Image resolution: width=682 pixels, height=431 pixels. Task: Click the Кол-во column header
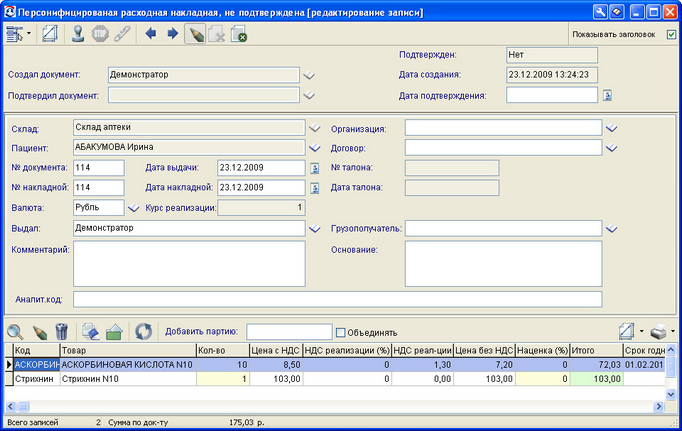(x=223, y=351)
